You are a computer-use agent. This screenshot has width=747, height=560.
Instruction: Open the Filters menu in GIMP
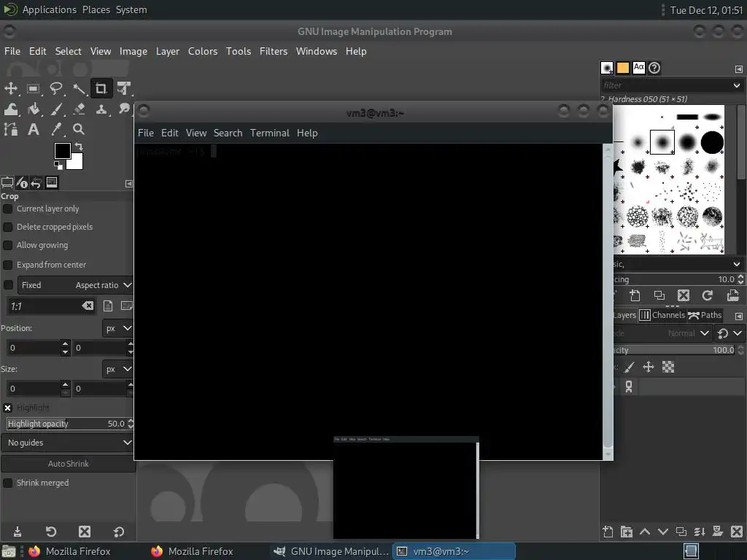(274, 52)
